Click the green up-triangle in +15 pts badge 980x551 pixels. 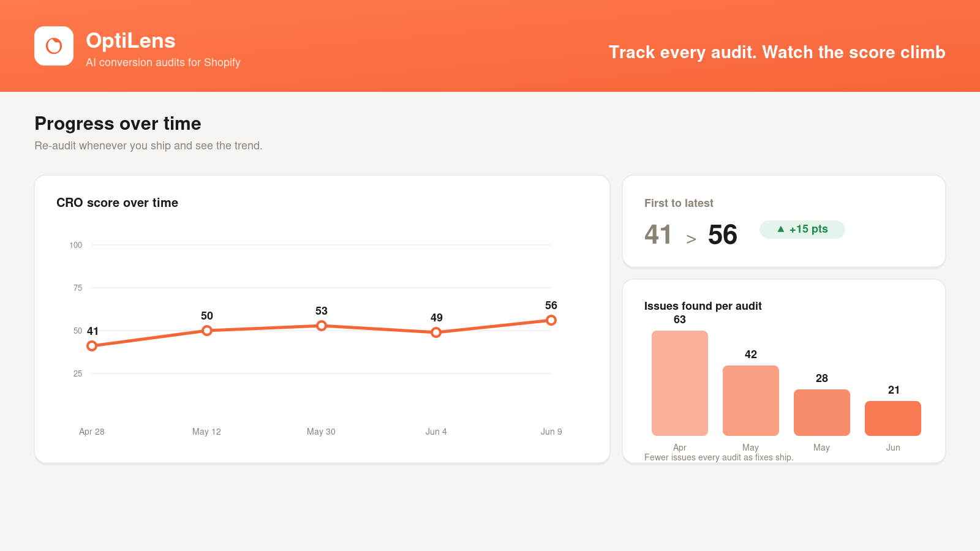(781, 229)
